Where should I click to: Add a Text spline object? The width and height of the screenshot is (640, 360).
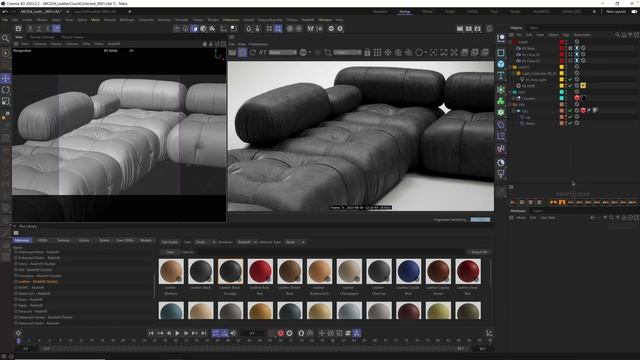(x=501, y=75)
